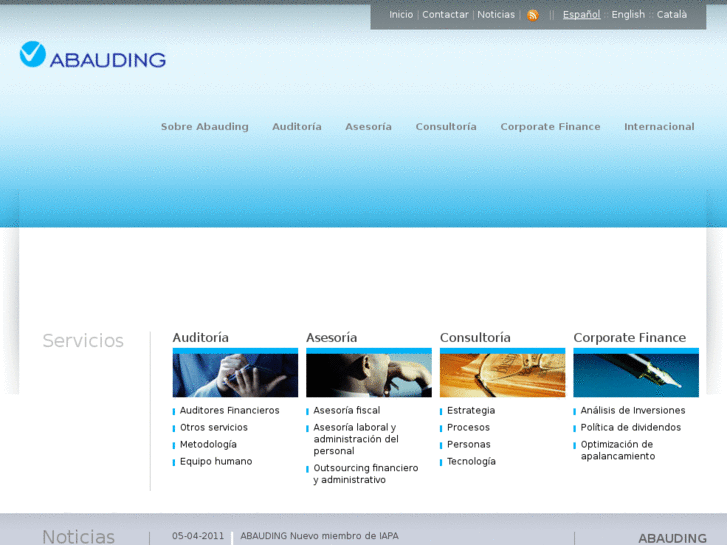Viewport: 727px width, 545px height.
Task: Open Análisis de Inversiones link
Action: click(x=633, y=410)
